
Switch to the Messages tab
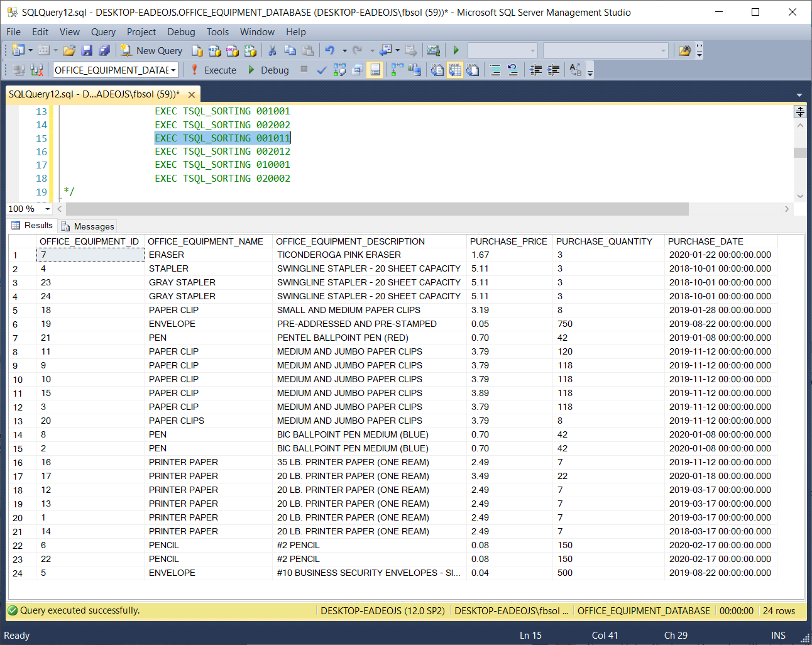tap(88, 226)
